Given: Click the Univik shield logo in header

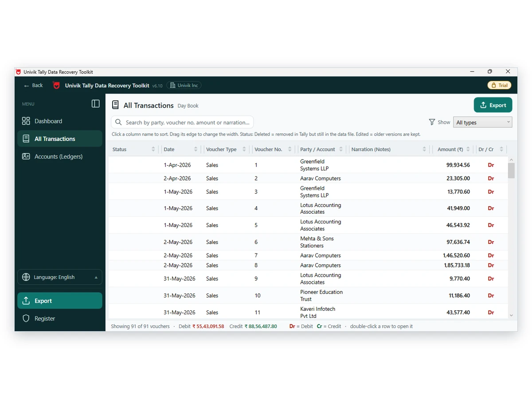Looking at the screenshot, I should (56, 86).
